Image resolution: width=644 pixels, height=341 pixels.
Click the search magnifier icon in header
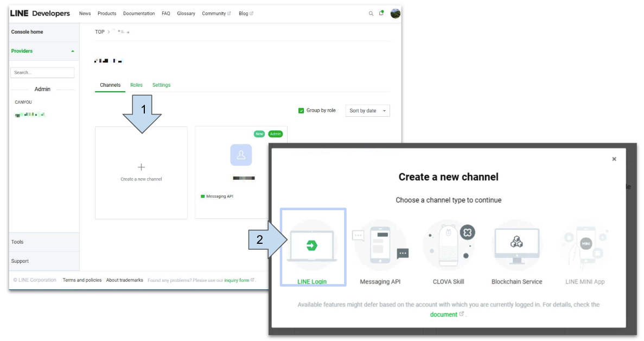pyautogui.click(x=371, y=14)
